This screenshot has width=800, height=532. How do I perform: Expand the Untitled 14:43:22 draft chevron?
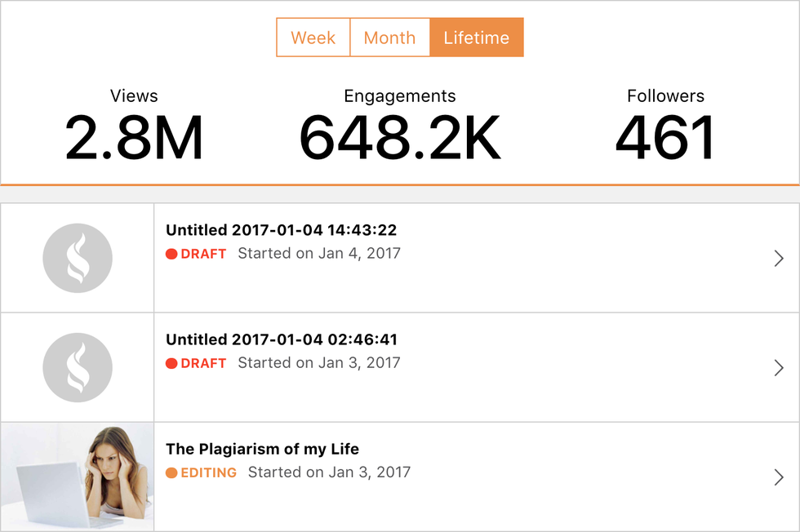pyautogui.click(x=778, y=259)
